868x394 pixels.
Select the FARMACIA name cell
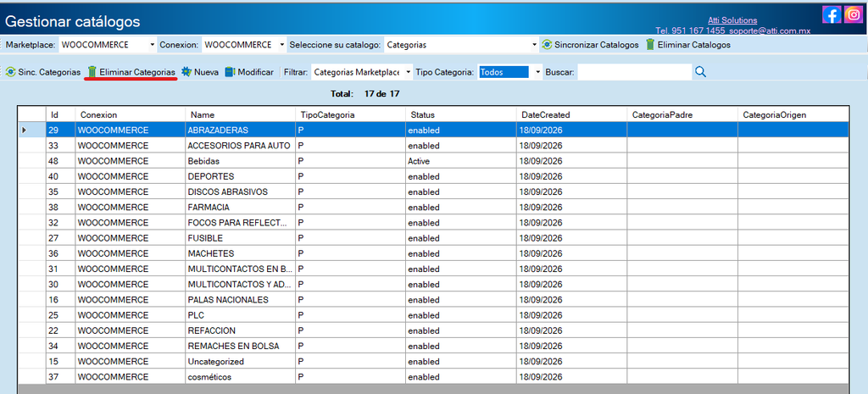[x=240, y=207]
